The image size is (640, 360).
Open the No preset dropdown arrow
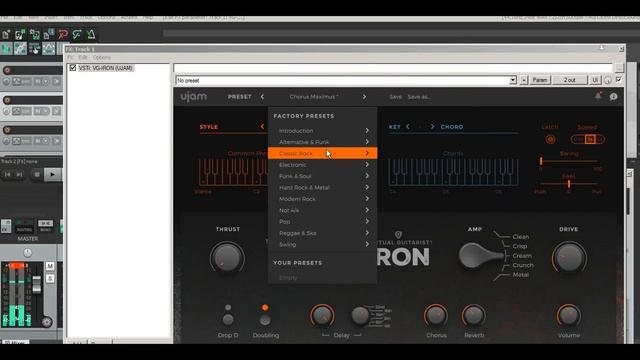coord(513,80)
